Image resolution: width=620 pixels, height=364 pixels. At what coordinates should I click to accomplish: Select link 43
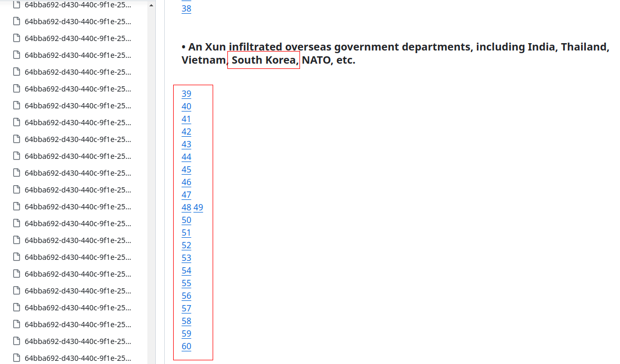click(x=186, y=144)
